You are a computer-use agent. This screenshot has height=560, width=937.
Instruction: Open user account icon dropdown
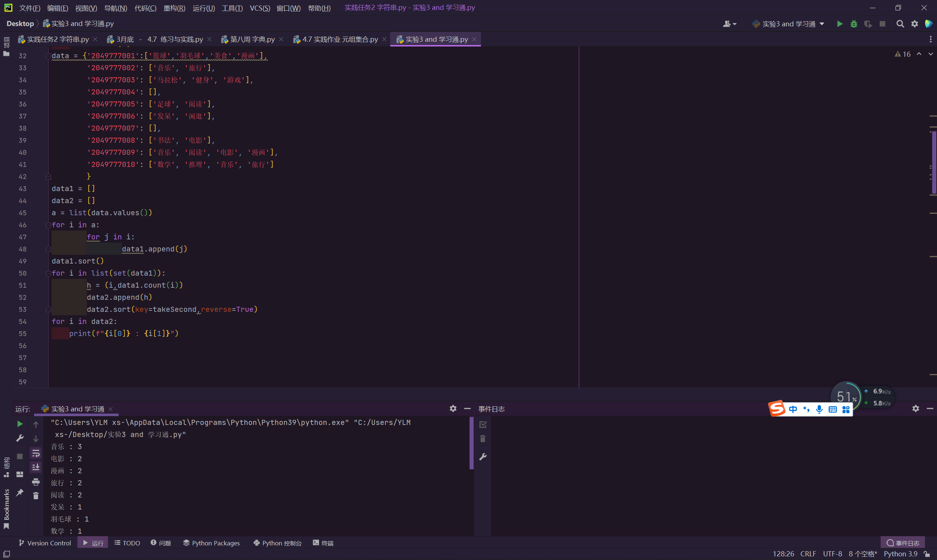[729, 24]
